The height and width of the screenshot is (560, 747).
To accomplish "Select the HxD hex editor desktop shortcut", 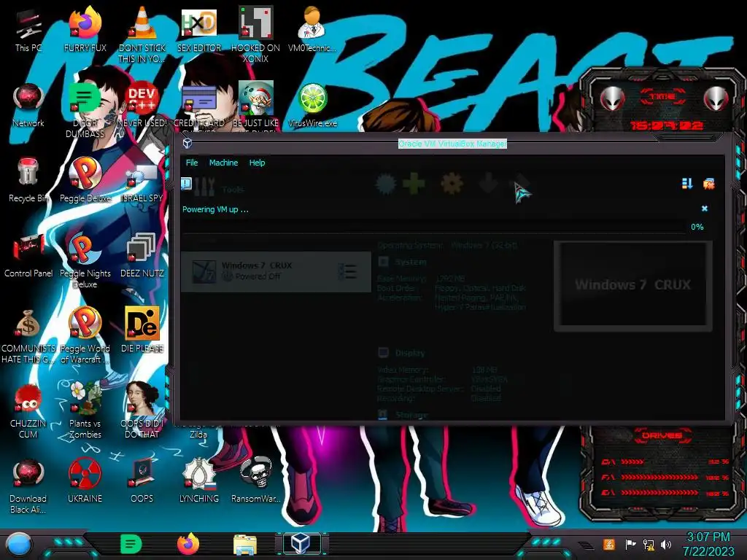I will [x=199, y=31].
